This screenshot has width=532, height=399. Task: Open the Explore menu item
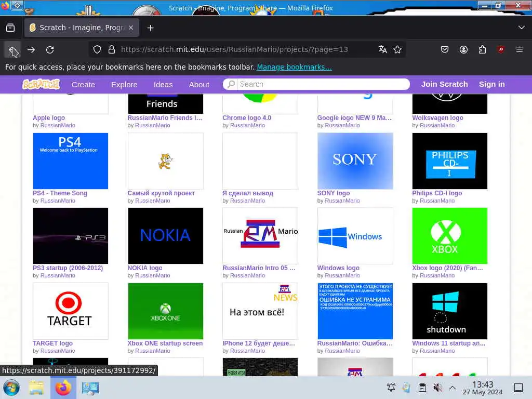click(x=124, y=85)
